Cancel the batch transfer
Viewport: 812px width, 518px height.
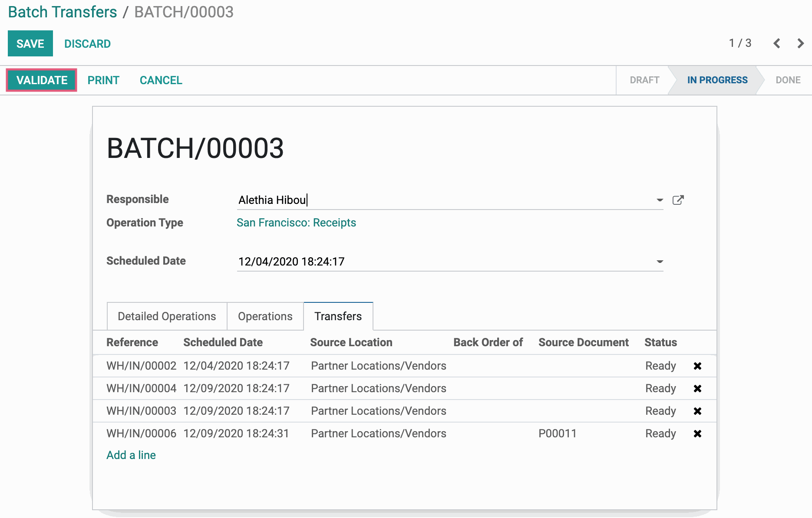tap(161, 80)
